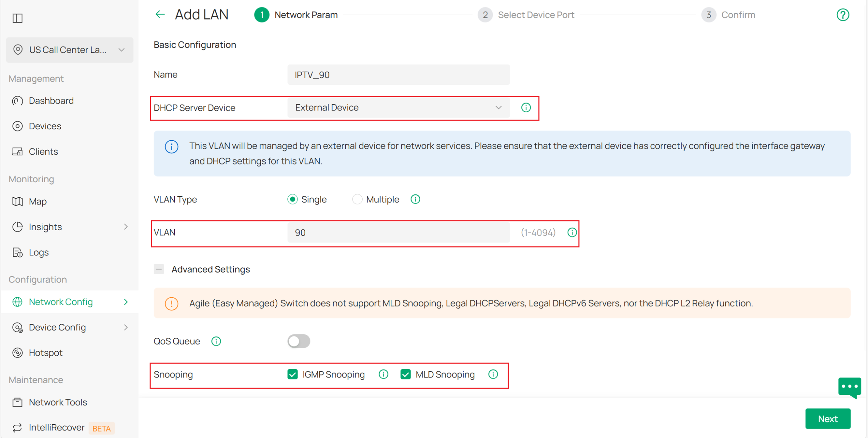Collapse the Advanced Settings section
This screenshot has height=438, width=868.
158,269
